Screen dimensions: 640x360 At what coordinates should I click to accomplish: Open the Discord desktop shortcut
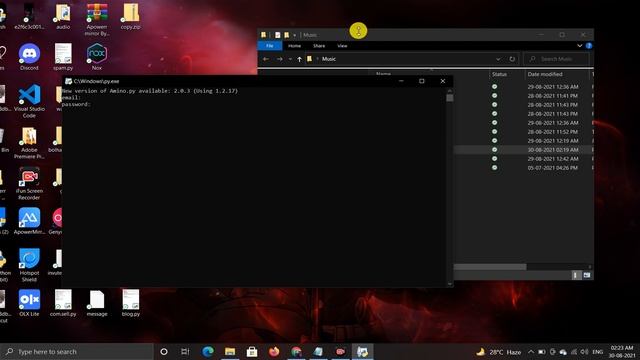29,57
